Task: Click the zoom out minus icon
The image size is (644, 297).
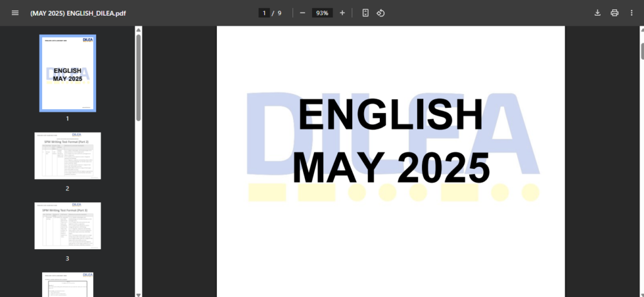Action: tap(303, 13)
